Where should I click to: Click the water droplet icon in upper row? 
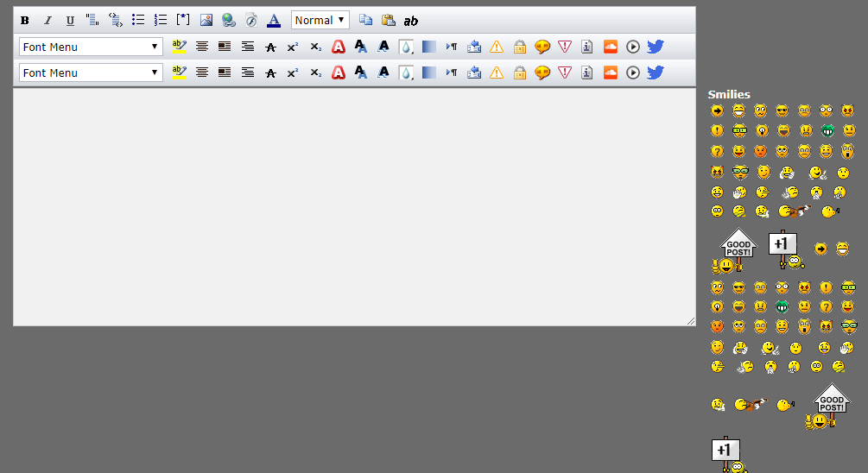click(x=406, y=47)
